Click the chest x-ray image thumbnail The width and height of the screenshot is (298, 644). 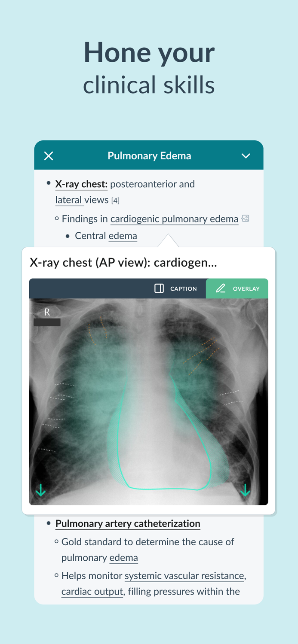tap(149, 399)
